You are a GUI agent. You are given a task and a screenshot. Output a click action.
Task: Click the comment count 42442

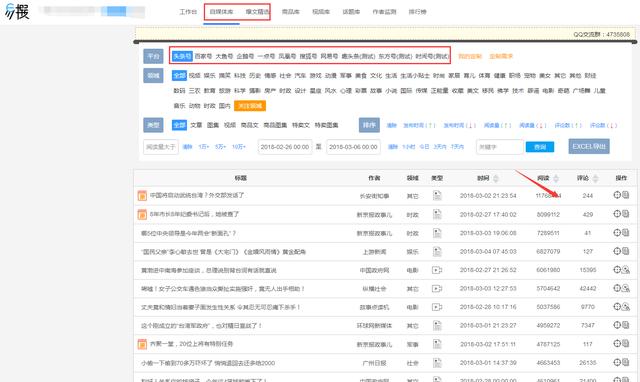588,289
